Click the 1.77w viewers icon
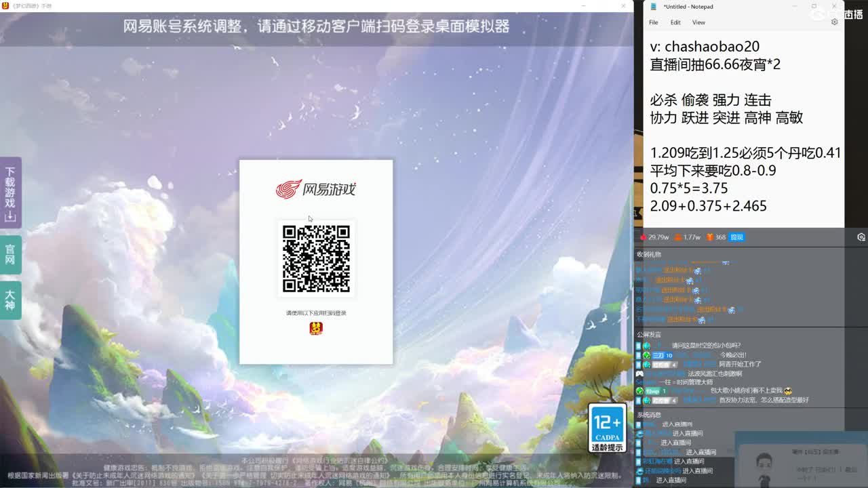 click(x=677, y=237)
